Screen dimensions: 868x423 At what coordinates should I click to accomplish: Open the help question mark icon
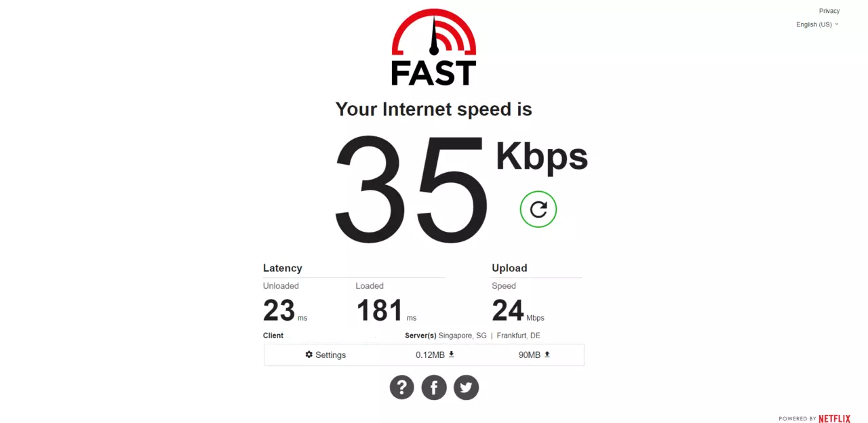(401, 387)
